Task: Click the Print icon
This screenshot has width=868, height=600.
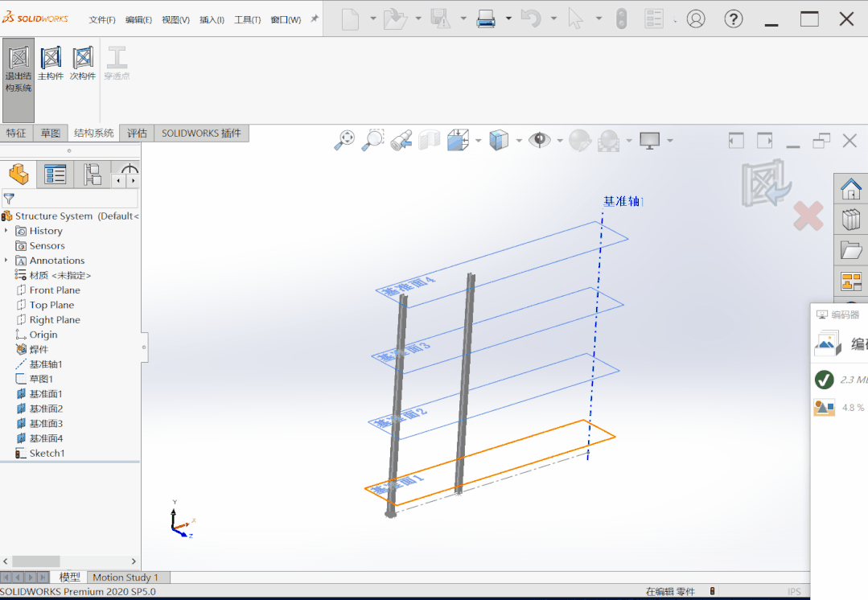Action: click(486, 18)
